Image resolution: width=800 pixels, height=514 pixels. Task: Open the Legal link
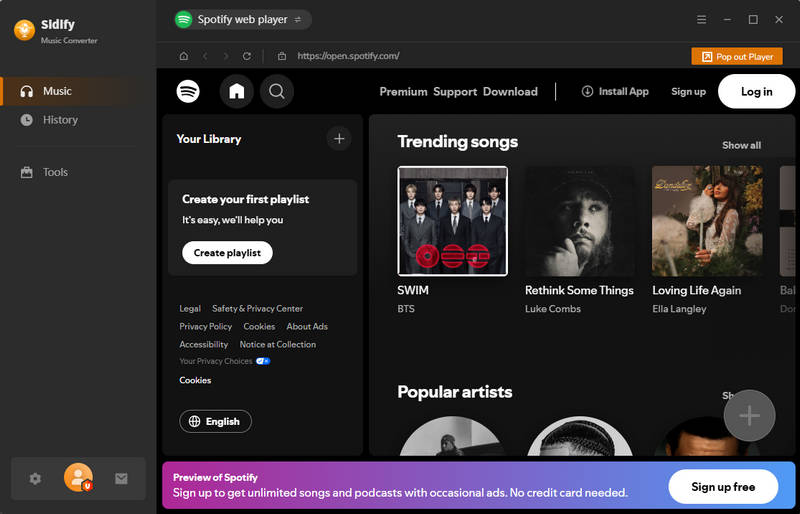(x=190, y=308)
